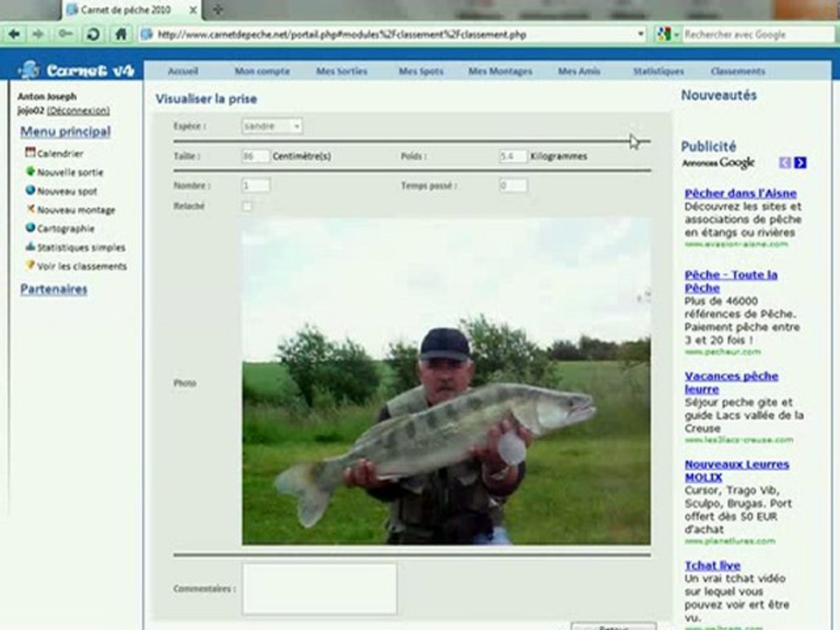Image resolution: width=840 pixels, height=630 pixels.
Task: Open the Classements menu tab
Action: (738, 71)
